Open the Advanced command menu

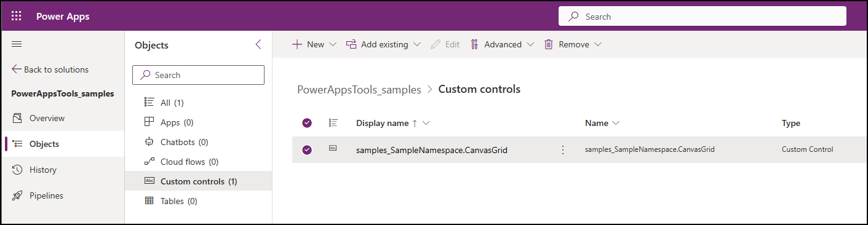tap(496, 44)
